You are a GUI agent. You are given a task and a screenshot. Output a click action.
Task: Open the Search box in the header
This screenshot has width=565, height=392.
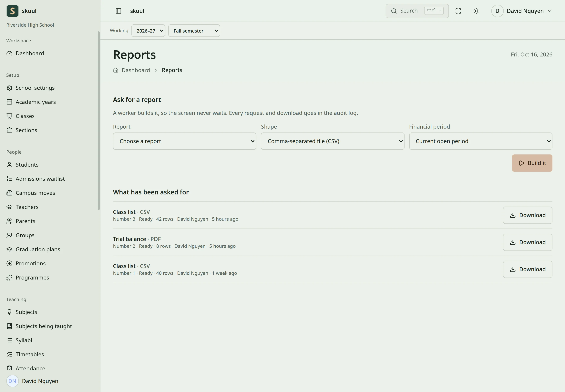pos(417,11)
